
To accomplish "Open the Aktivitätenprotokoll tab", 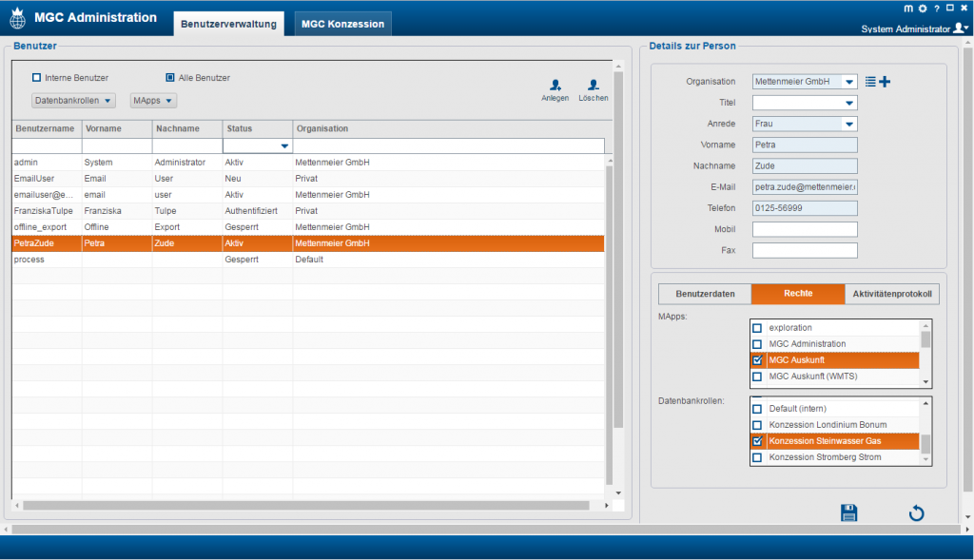I will pos(891,294).
